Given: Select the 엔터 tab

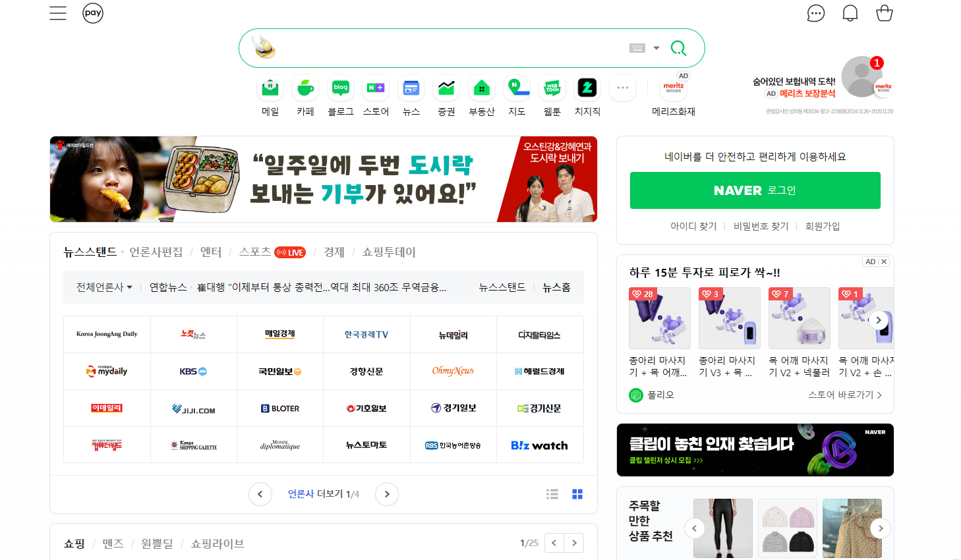Looking at the screenshot, I should click(211, 252).
